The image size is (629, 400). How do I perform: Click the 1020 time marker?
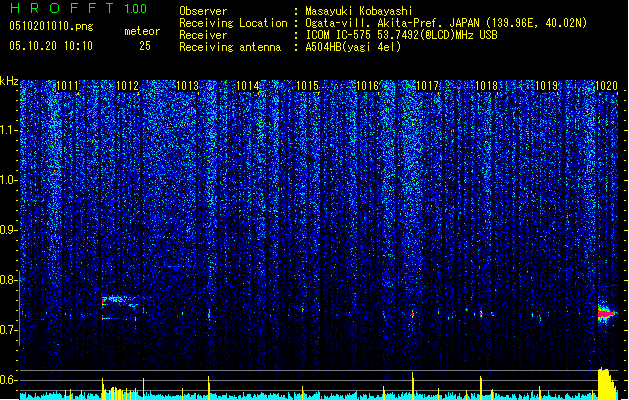[x=607, y=85]
